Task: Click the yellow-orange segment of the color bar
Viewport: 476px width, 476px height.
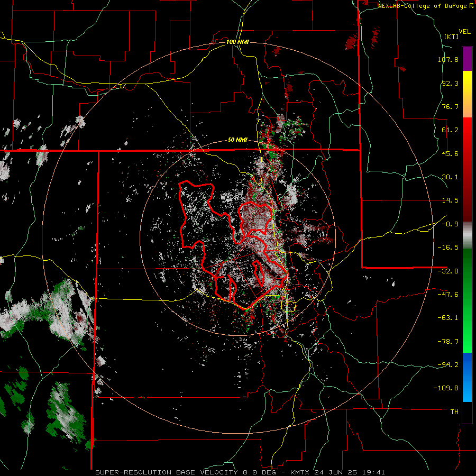Action: [x=467, y=94]
